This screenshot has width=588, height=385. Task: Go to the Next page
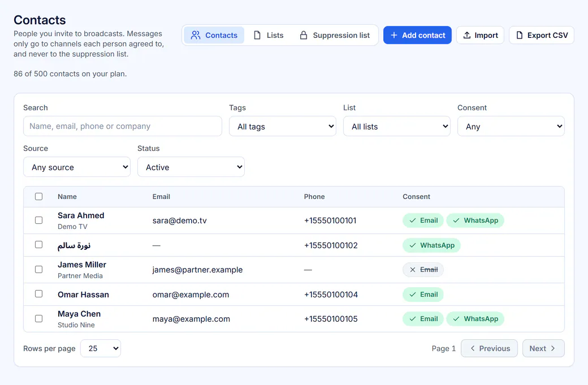point(543,348)
